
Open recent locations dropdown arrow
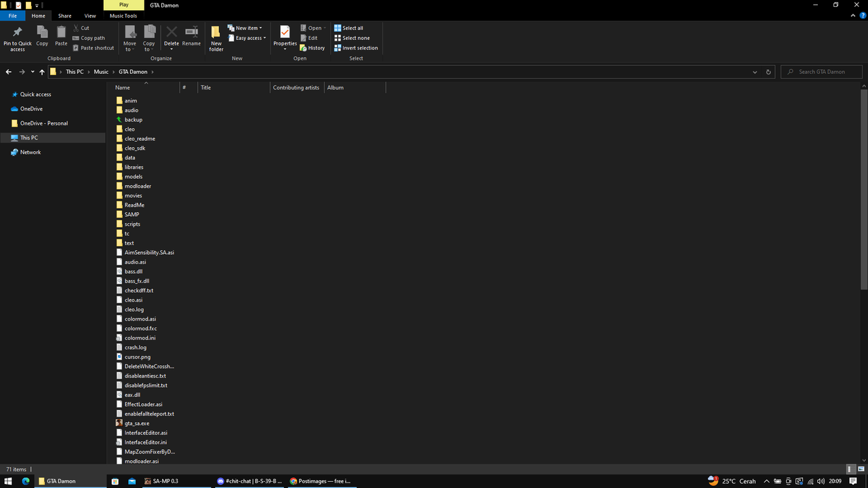tap(32, 72)
